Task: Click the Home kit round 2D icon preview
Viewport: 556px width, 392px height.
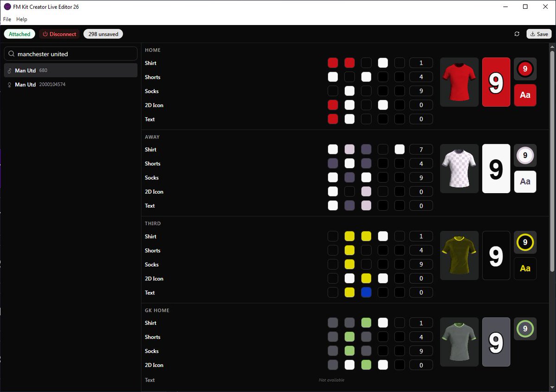Action: click(525, 69)
